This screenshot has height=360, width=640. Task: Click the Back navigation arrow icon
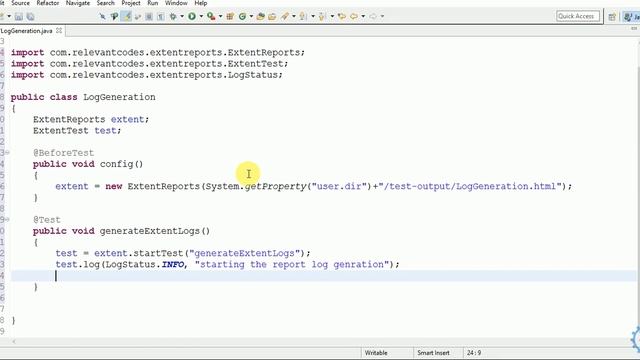[354, 16]
